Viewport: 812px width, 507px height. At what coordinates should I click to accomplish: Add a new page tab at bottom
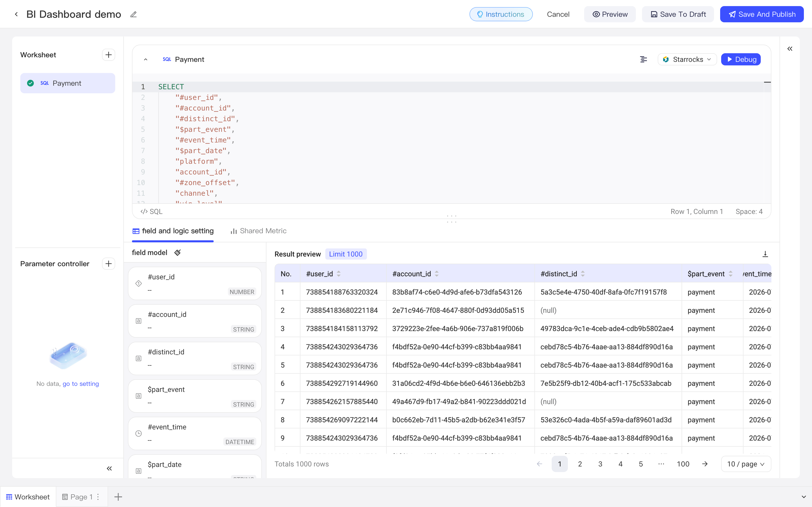(118, 497)
